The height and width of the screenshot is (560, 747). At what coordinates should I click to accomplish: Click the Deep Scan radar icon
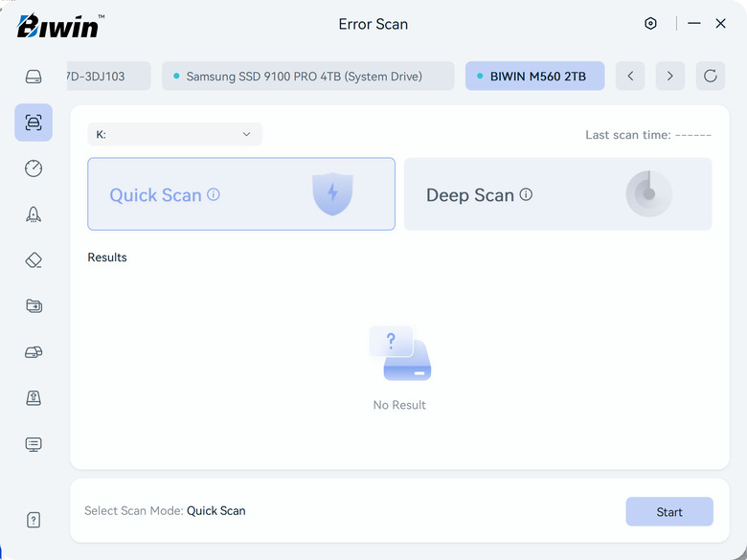(x=649, y=193)
